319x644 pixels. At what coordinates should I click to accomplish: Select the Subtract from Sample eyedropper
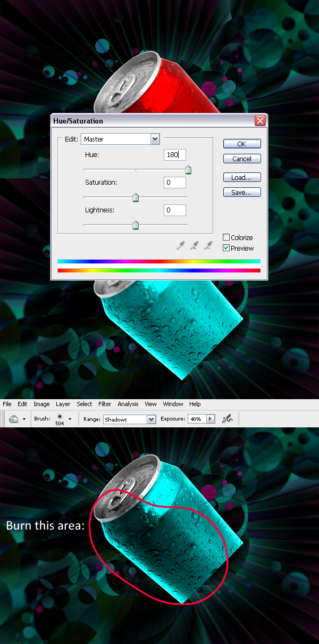(x=208, y=245)
